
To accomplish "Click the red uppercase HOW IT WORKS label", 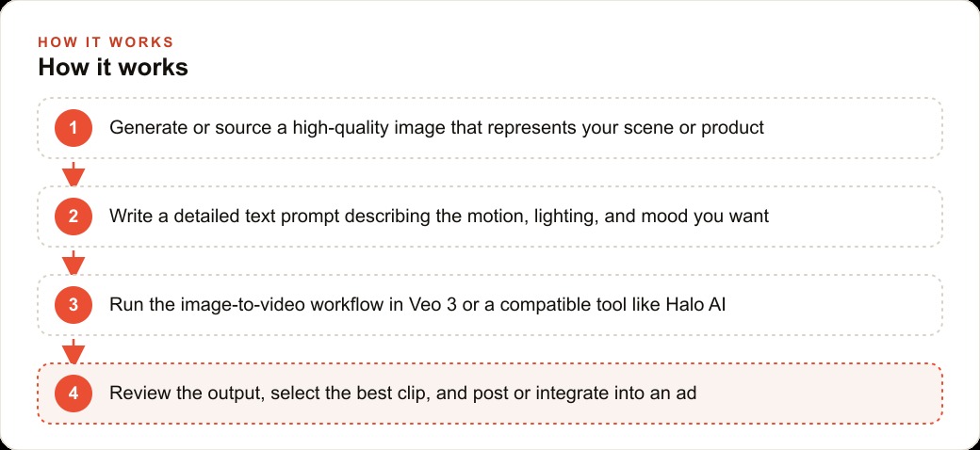I will [x=106, y=42].
